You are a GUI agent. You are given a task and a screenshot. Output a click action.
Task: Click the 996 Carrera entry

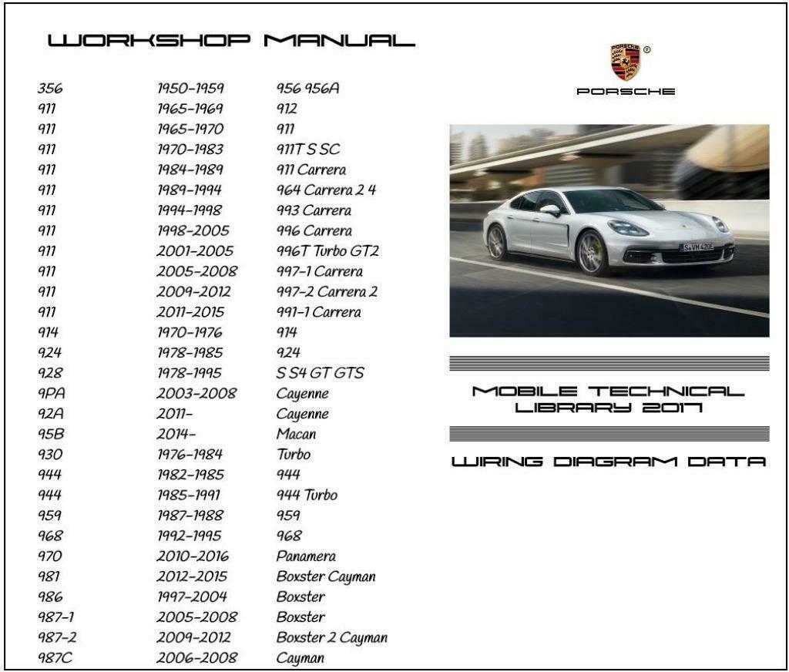point(314,230)
